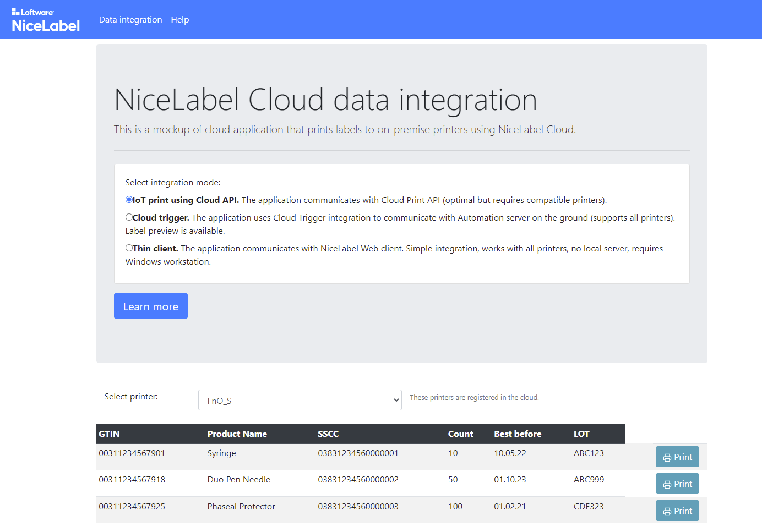Choose the Cloud trigger integration mode
Screen dimensions: 762x532
click(129, 217)
